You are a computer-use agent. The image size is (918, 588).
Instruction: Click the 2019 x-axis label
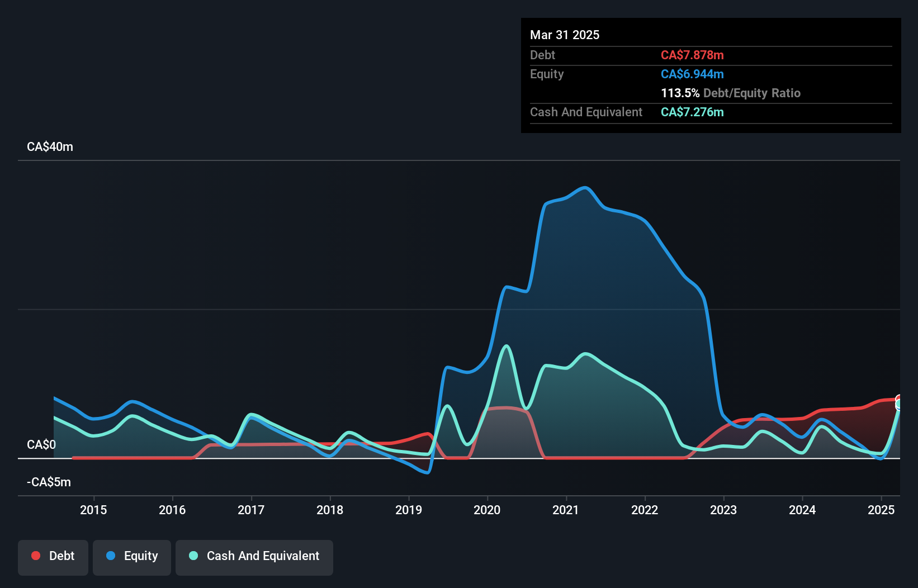click(409, 510)
